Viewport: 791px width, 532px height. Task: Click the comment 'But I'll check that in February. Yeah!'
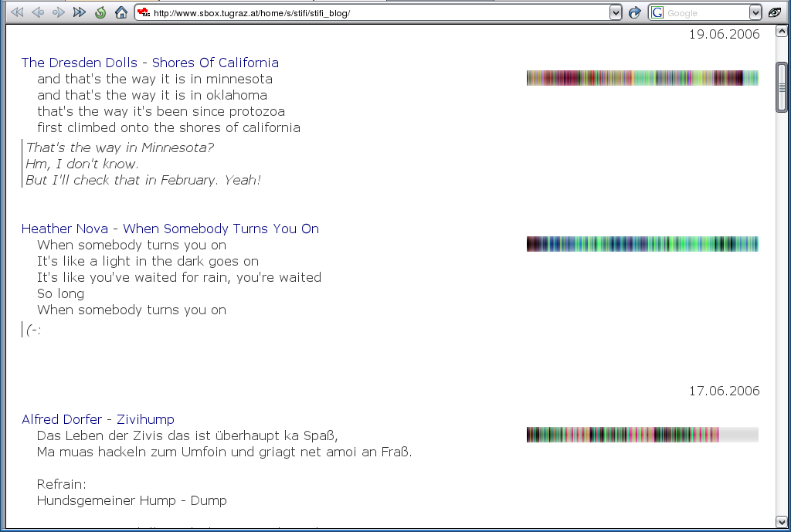[143, 180]
